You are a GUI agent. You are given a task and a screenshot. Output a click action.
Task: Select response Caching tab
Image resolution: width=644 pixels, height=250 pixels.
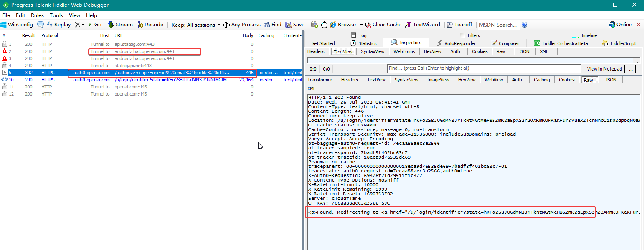542,80
